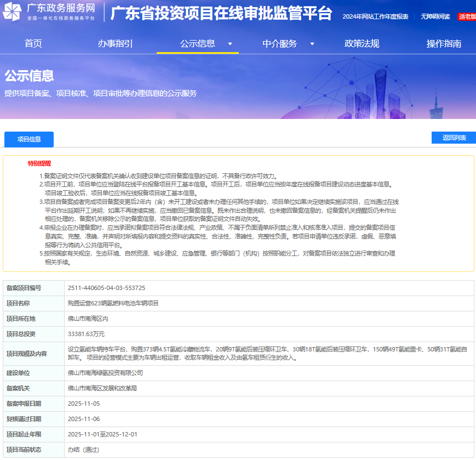Click the 特别提醒 notice heading

pyautogui.click(x=38, y=163)
